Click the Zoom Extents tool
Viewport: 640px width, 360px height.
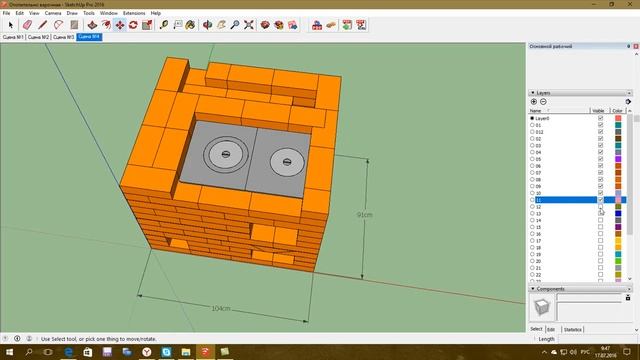tap(249, 25)
